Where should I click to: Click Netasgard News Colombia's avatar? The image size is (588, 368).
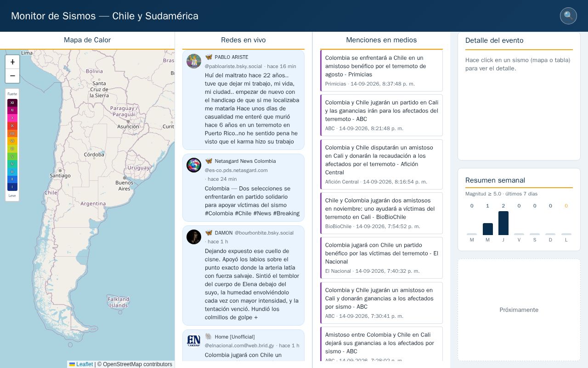tap(194, 165)
